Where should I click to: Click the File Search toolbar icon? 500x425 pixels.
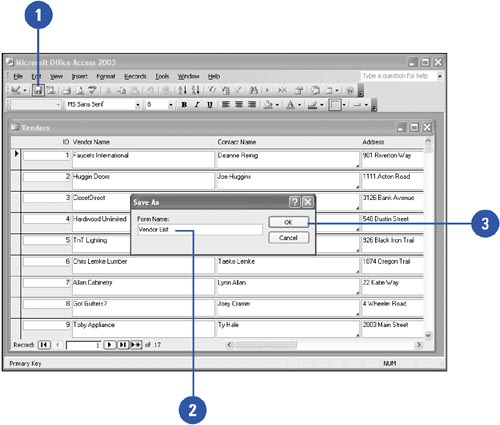(50, 90)
